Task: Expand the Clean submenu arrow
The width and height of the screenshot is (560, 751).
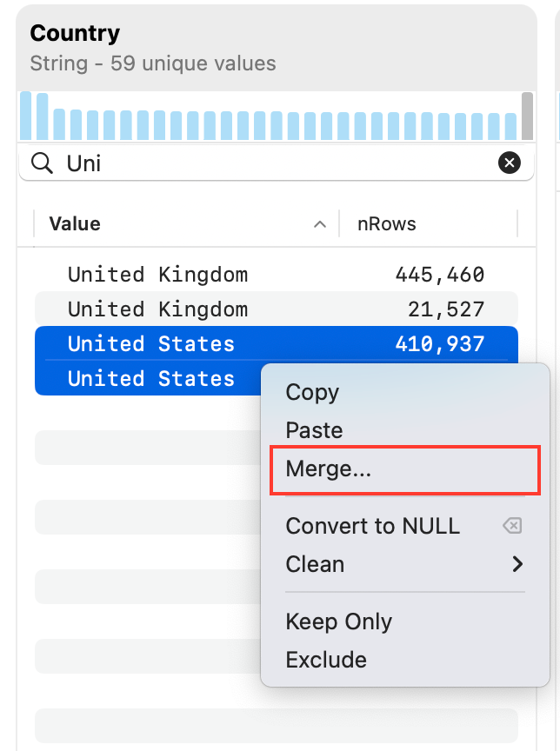Action: pyautogui.click(x=518, y=564)
